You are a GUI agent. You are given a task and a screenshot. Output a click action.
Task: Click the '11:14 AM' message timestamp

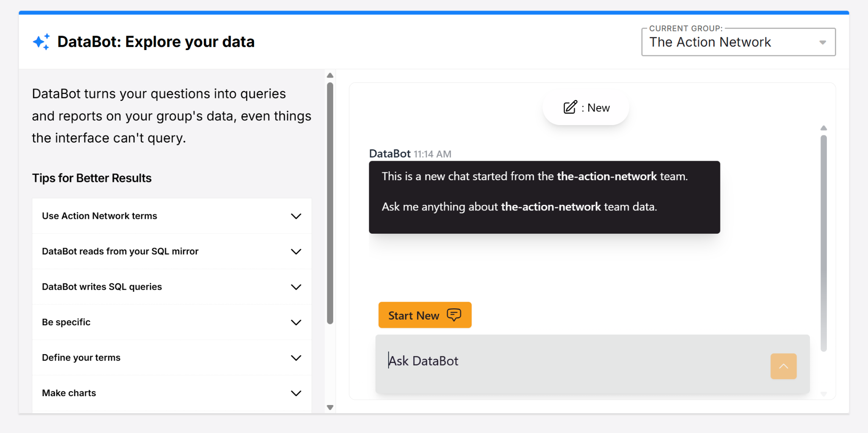pos(432,154)
